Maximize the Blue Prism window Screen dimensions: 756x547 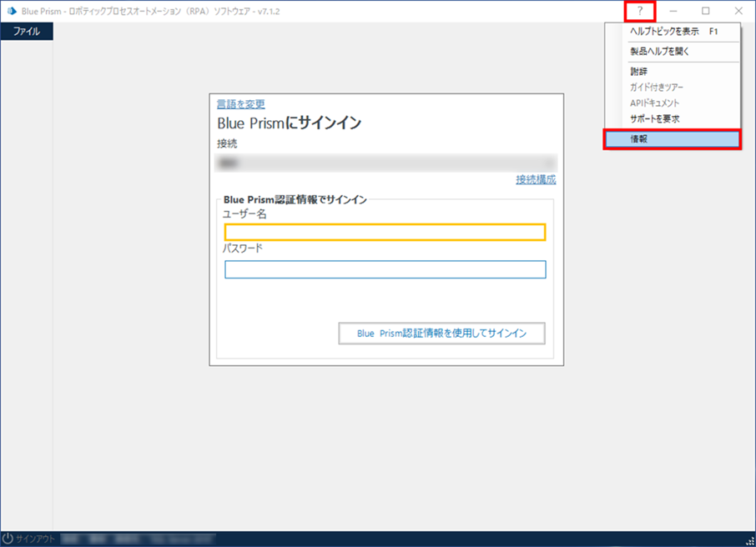click(705, 11)
